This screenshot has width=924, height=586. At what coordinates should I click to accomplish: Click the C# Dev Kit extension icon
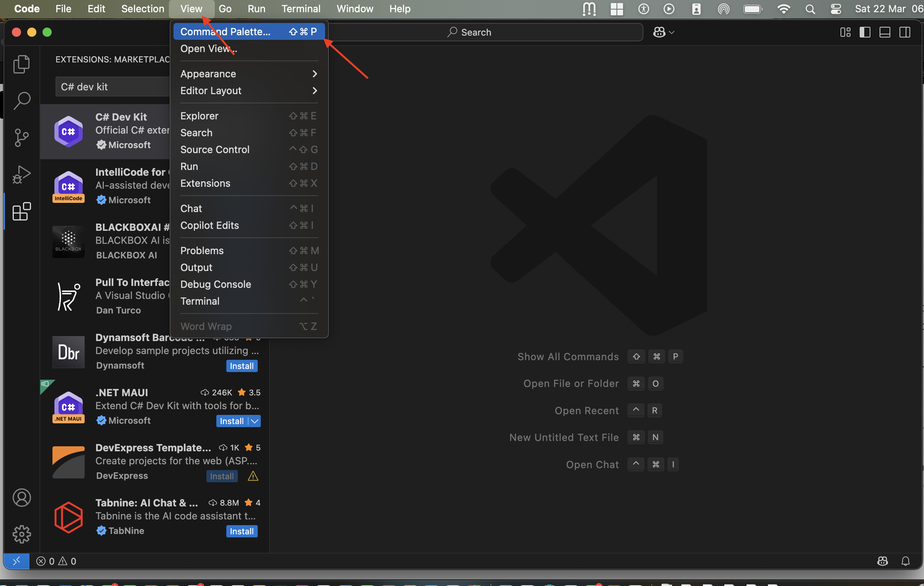click(x=68, y=132)
